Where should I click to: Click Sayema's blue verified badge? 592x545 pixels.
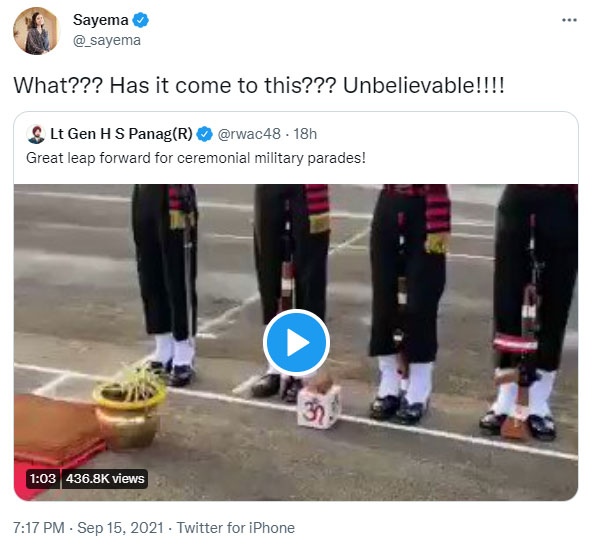[140, 20]
